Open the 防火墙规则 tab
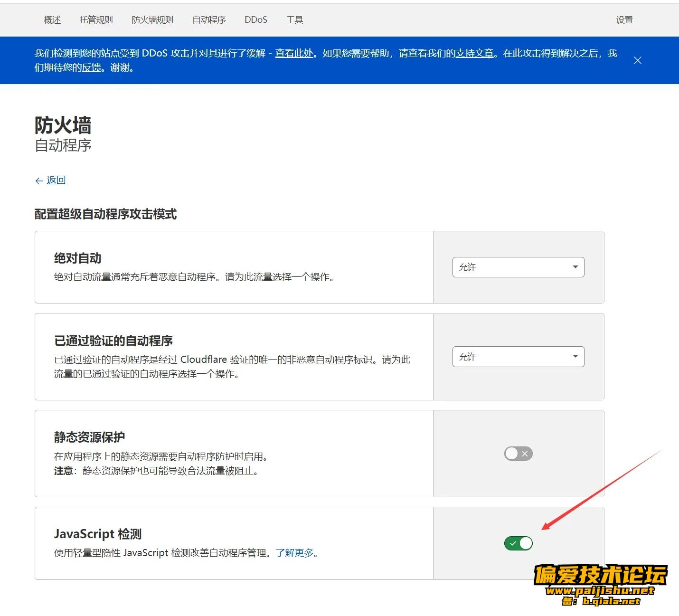Image resolution: width=679 pixels, height=616 pixels. tap(152, 20)
